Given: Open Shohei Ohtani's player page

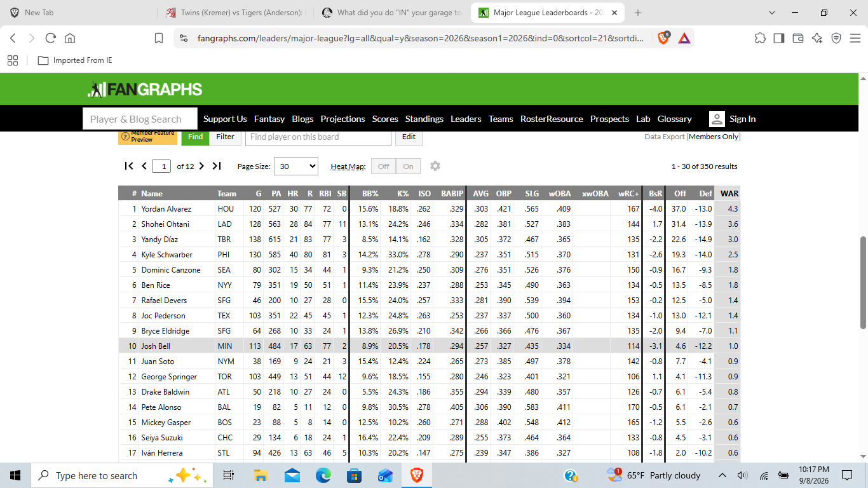Looking at the screenshot, I should pyautogui.click(x=166, y=224).
